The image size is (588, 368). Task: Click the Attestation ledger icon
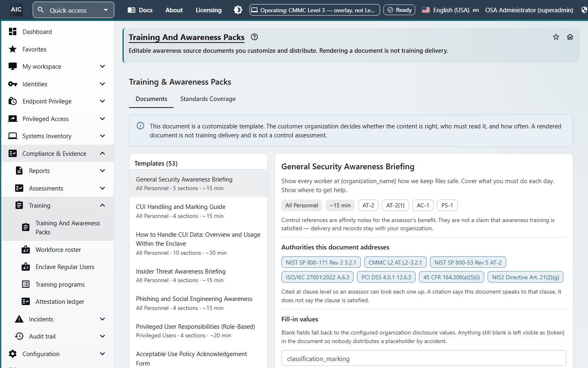click(x=26, y=301)
